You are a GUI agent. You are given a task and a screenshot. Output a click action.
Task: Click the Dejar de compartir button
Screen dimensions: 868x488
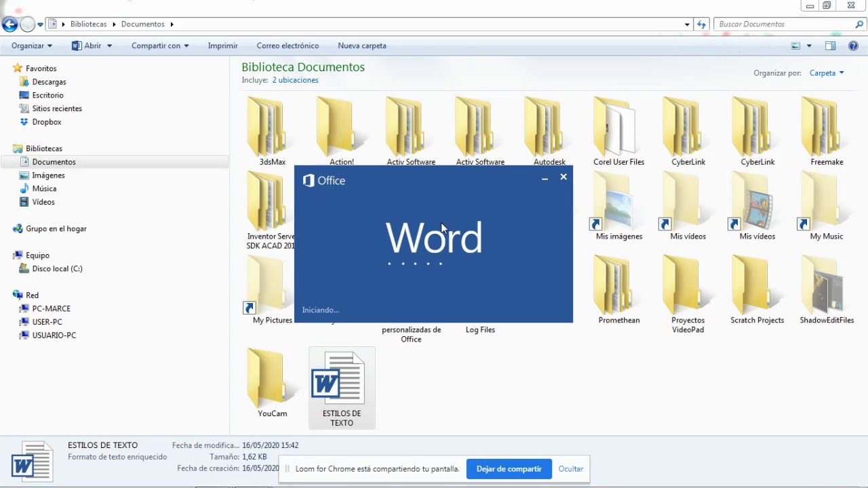pos(509,469)
